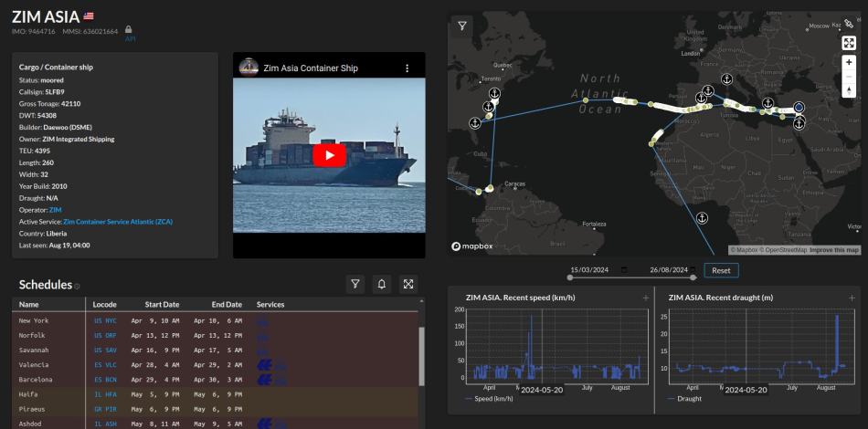This screenshot has width=868, height=429.
Task: Click the OpenStreetMap attribution link
Action: click(784, 250)
